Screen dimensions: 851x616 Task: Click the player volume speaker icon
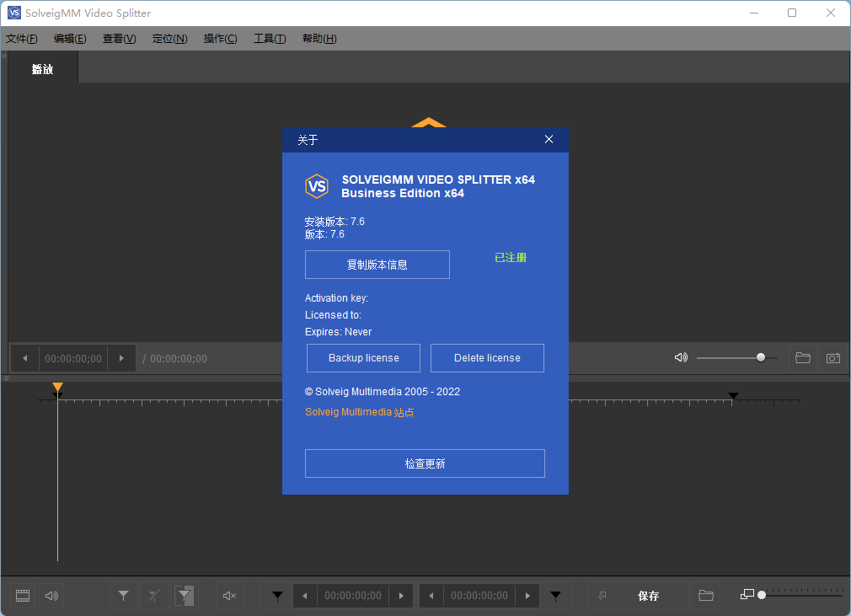pos(681,357)
